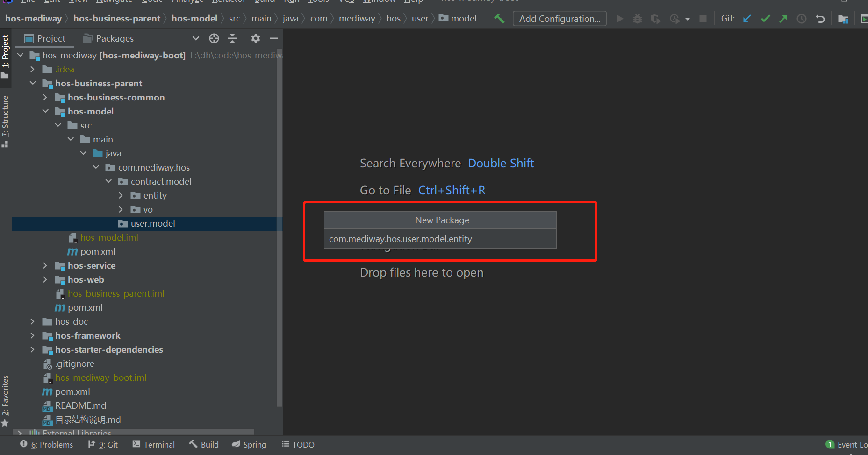868x455 pixels.
Task: Open Event Log in status bar
Action: [x=846, y=444]
